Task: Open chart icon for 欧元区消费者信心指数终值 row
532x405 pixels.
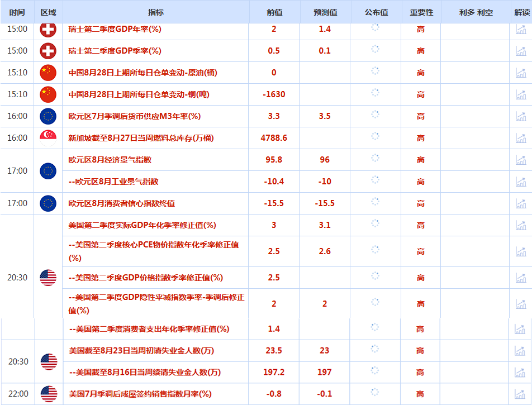Action: pos(521,203)
